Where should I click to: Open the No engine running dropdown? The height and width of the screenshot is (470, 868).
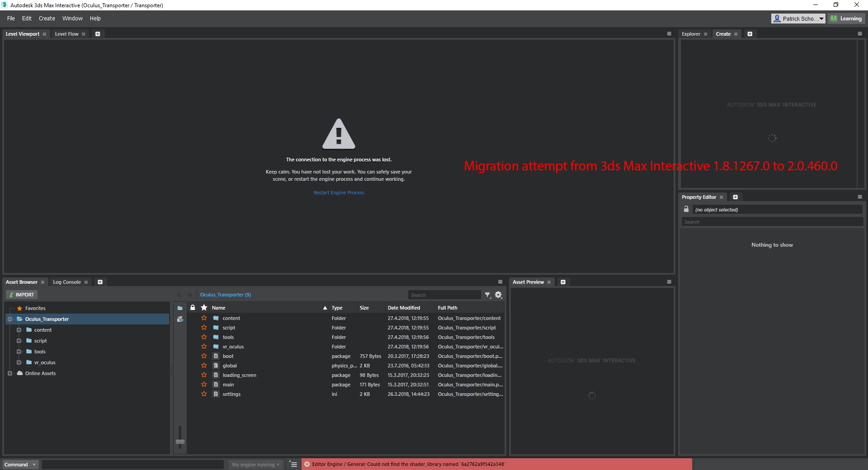(255, 465)
